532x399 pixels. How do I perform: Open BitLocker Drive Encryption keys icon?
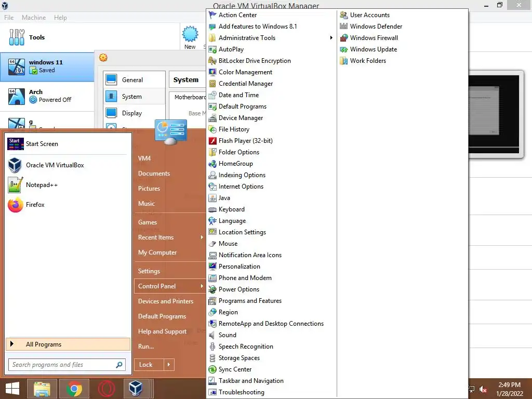click(212, 61)
